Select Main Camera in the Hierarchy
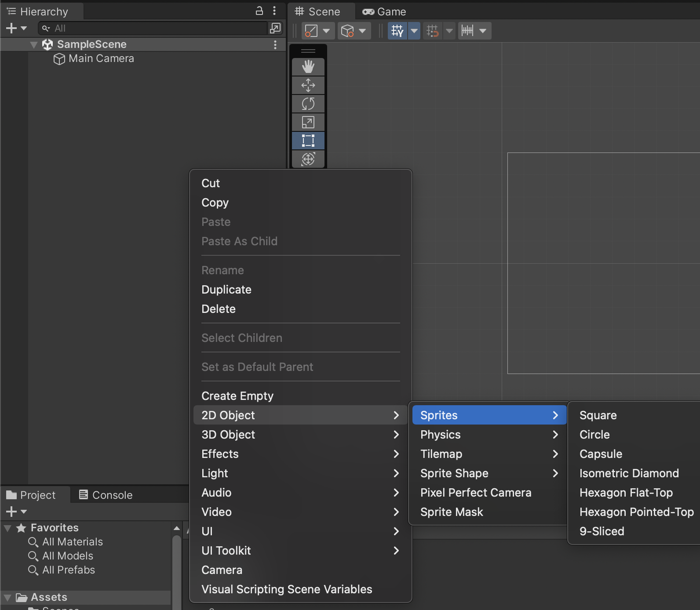The image size is (700, 610). [101, 58]
